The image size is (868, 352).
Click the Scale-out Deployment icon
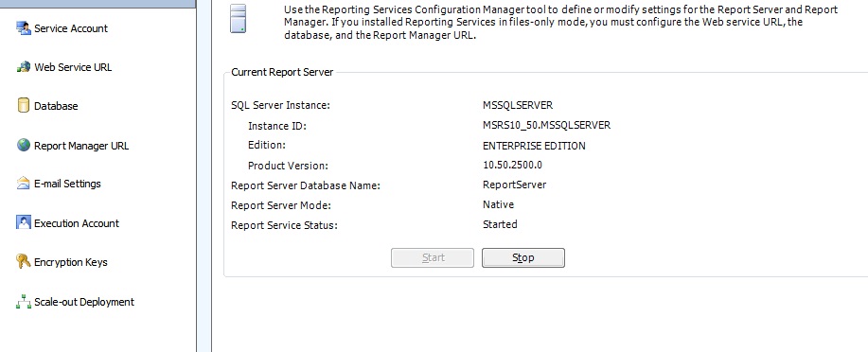[24, 302]
